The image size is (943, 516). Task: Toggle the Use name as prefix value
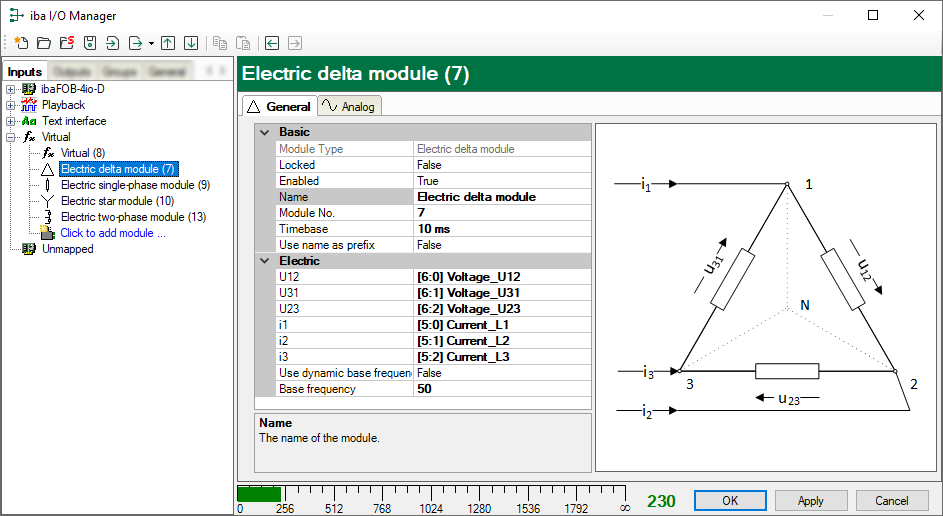point(502,245)
